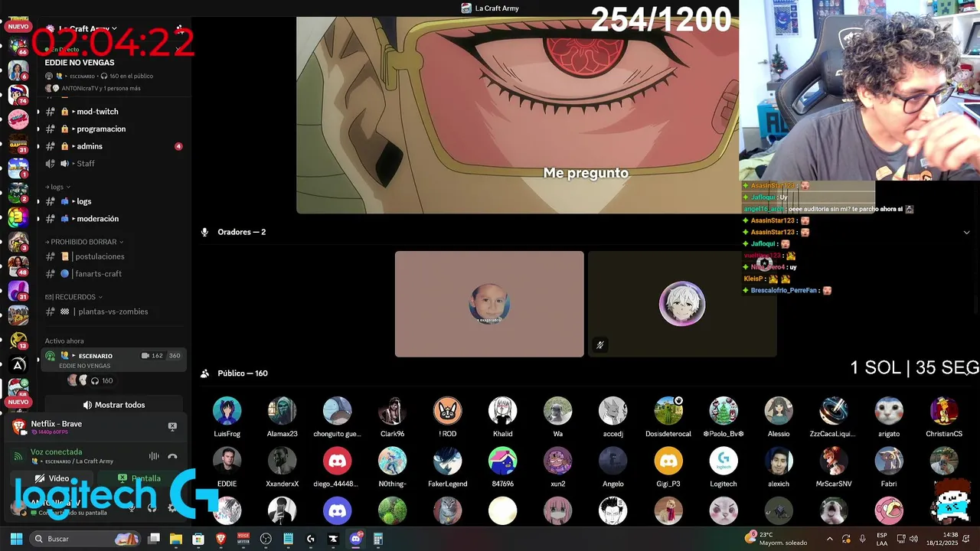Open the logs text channel
The height and width of the screenshot is (551, 980).
tap(113, 201)
